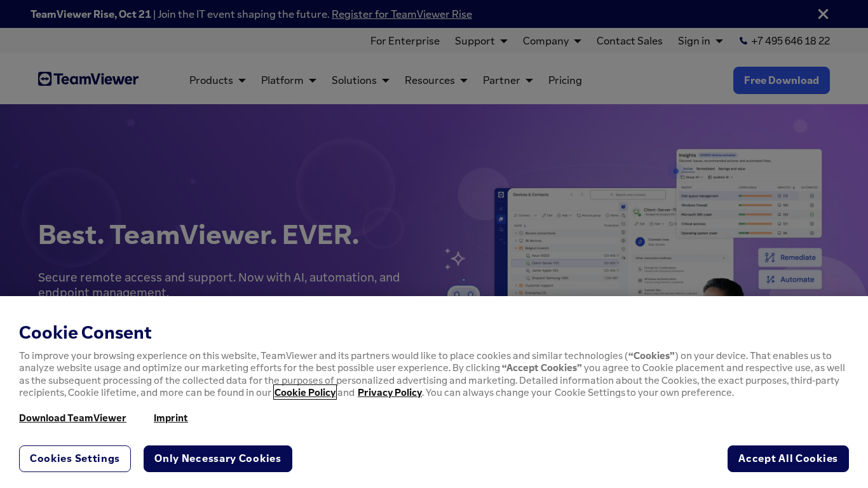The height and width of the screenshot is (488, 868).
Task: Accept All Cookies
Action: tap(788, 459)
